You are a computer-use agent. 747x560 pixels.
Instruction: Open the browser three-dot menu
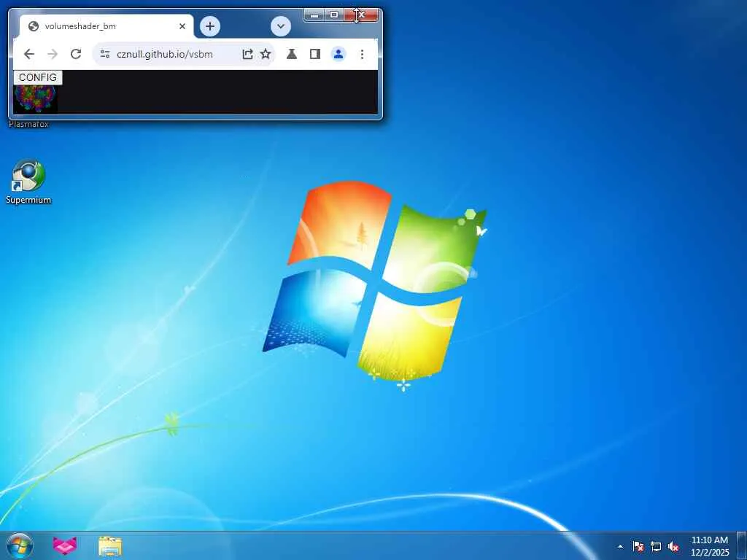362,54
